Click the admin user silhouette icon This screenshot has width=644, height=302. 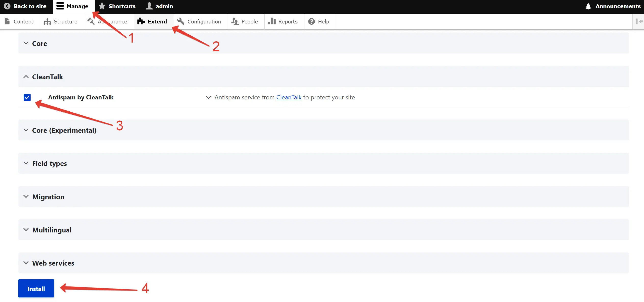click(149, 6)
